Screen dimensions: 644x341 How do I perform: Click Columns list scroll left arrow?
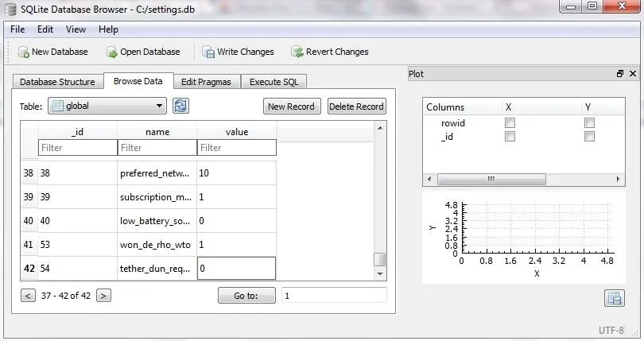[x=429, y=179]
